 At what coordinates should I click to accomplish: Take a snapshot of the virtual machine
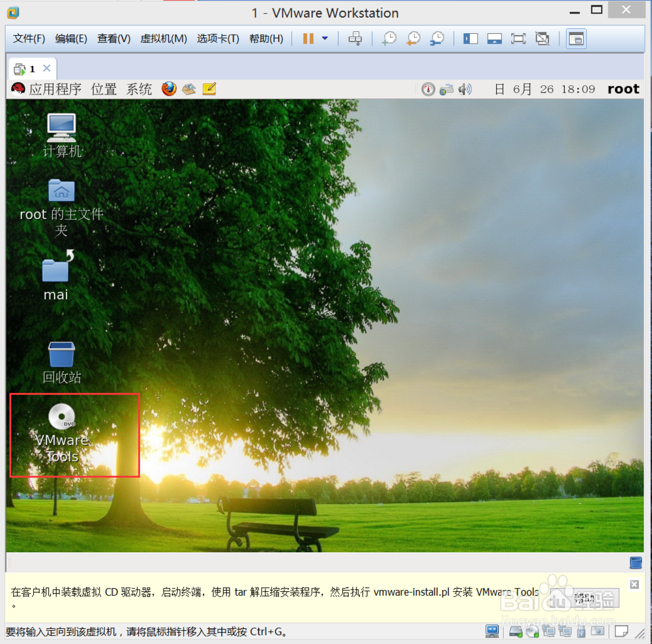coord(389,38)
